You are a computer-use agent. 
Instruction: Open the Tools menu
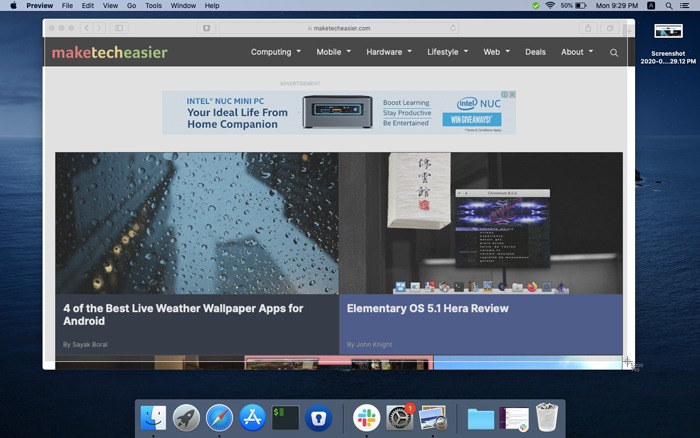pos(153,5)
